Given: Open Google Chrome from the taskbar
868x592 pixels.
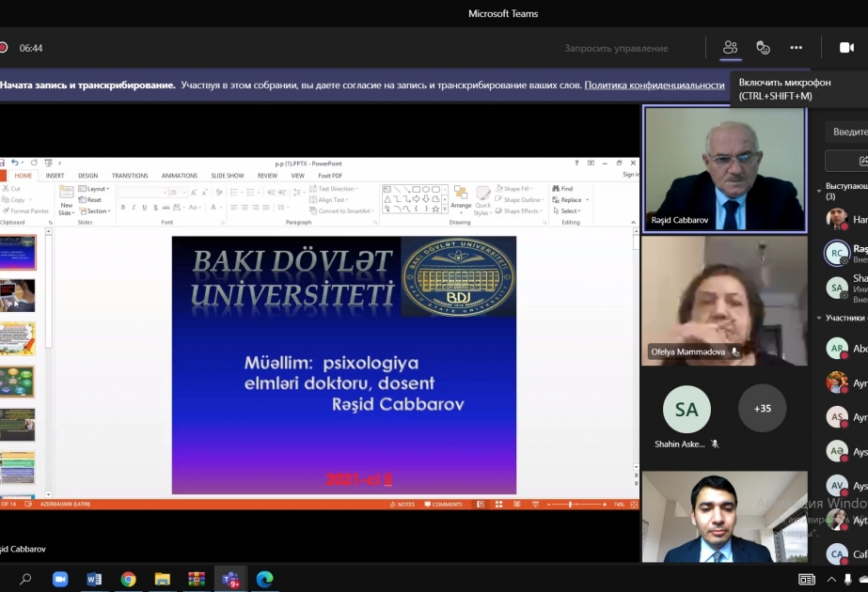Looking at the screenshot, I should [x=129, y=579].
